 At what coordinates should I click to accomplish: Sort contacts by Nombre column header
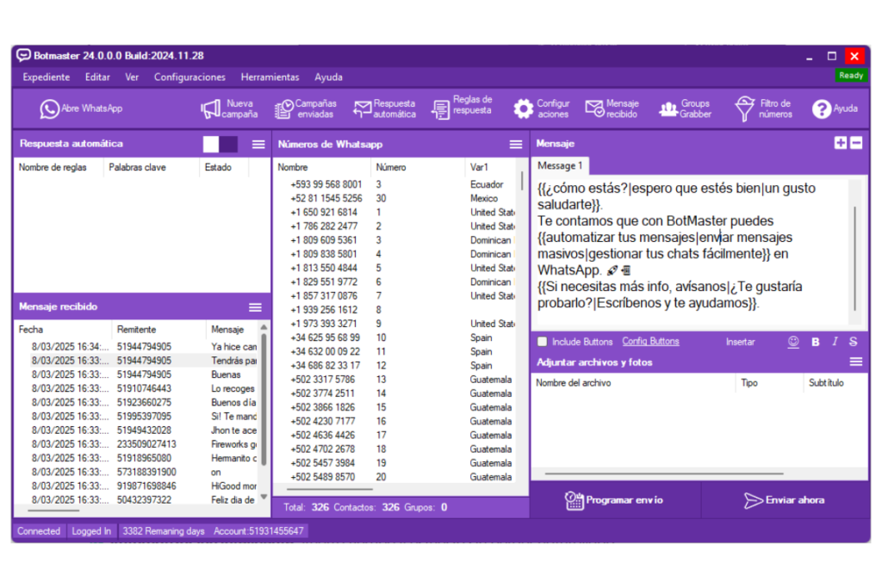pyautogui.click(x=293, y=167)
